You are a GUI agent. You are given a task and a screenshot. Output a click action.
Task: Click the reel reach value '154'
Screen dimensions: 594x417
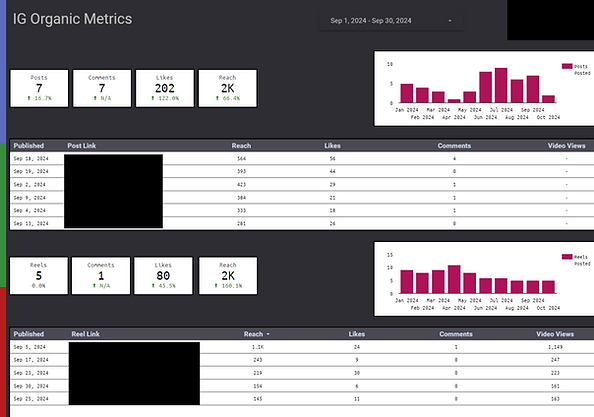click(258, 386)
